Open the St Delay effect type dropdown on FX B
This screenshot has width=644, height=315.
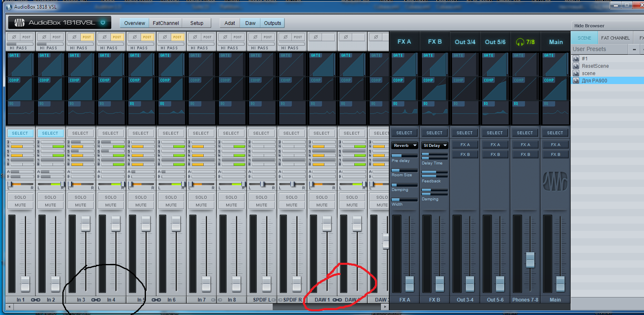(435, 145)
